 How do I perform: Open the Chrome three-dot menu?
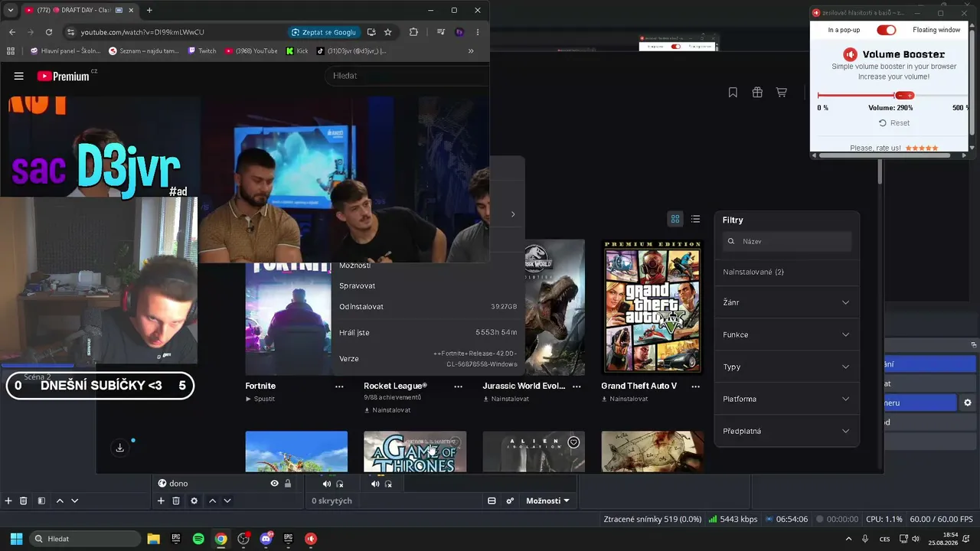click(478, 32)
